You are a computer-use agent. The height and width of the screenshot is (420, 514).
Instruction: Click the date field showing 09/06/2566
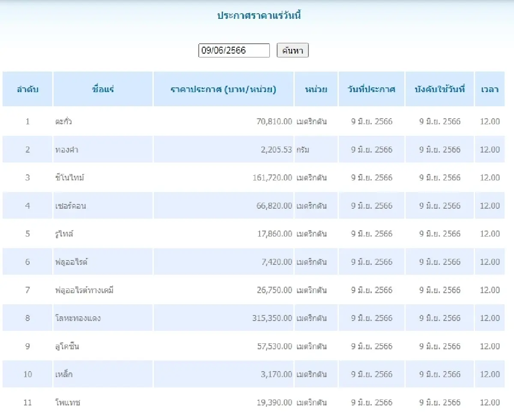click(x=234, y=51)
